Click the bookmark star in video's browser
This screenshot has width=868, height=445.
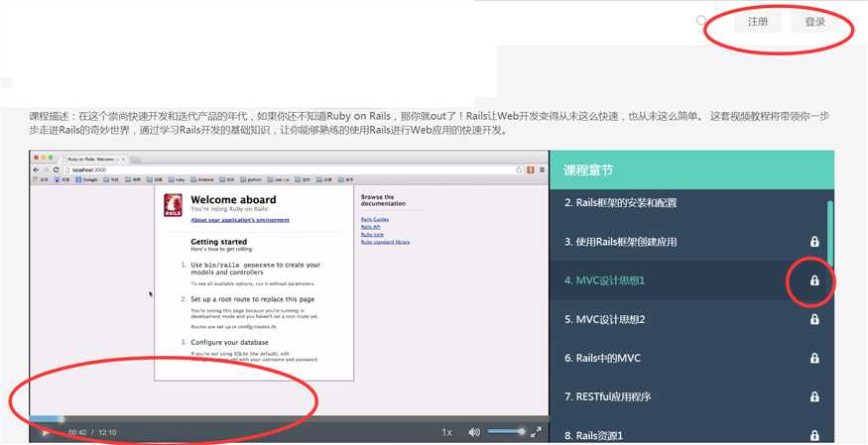click(519, 169)
